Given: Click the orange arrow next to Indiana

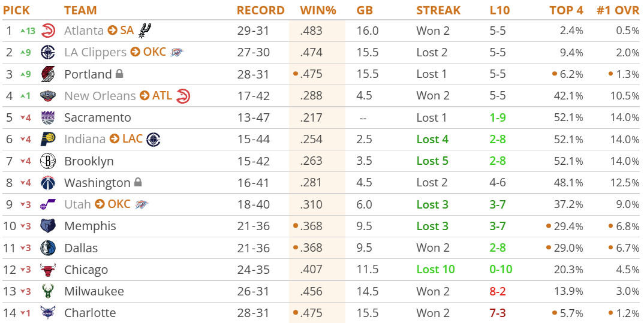Looking at the screenshot, I should pos(115,139).
